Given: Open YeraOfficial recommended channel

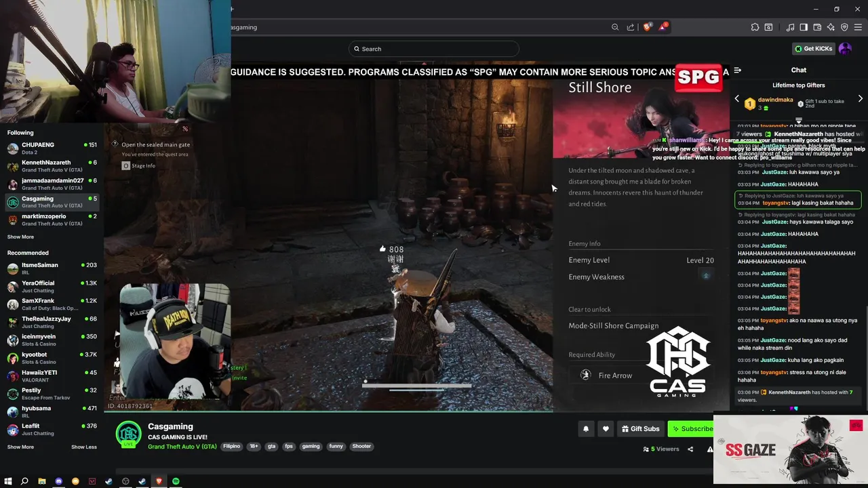Looking at the screenshot, I should pyautogui.click(x=52, y=287).
